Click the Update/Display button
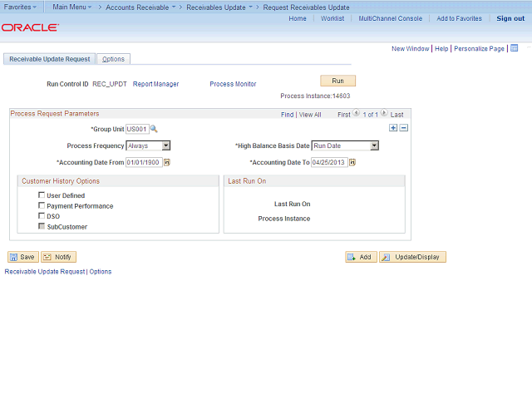Viewport: 532px width, 399px height. click(412, 257)
